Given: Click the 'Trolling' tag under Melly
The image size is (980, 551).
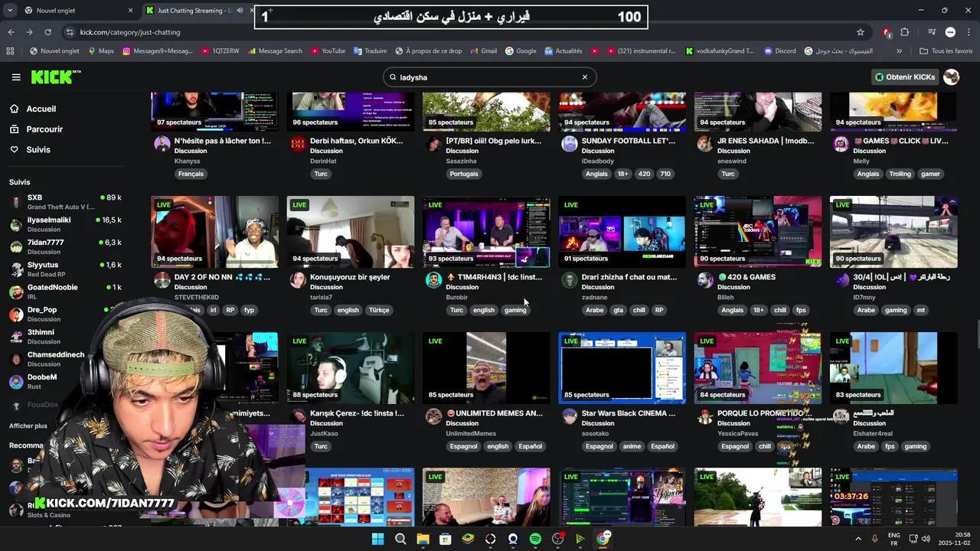Looking at the screenshot, I should click(900, 174).
